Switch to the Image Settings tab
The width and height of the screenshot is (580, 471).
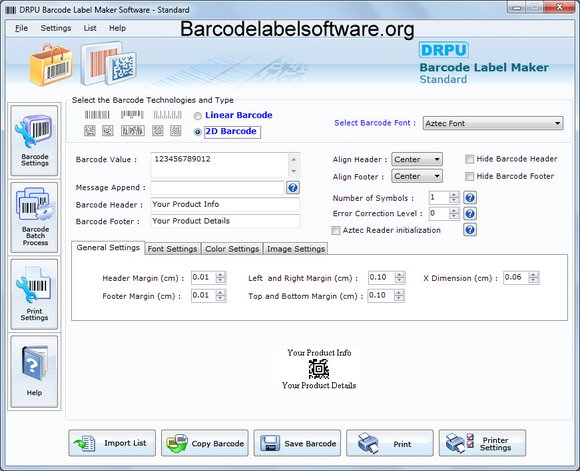click(x=296, y=249)
